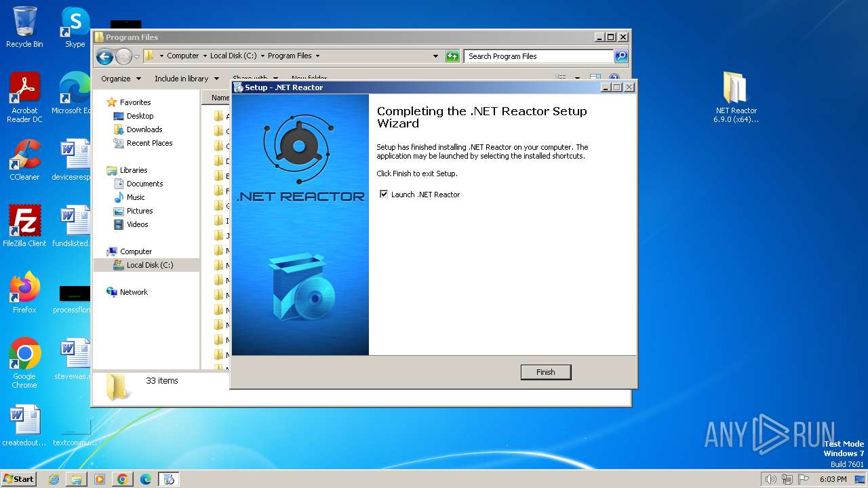Viewport: 868px width, 488px height.
Task: Open the Recycle Bin desktop icon
Action: (24, 27)
